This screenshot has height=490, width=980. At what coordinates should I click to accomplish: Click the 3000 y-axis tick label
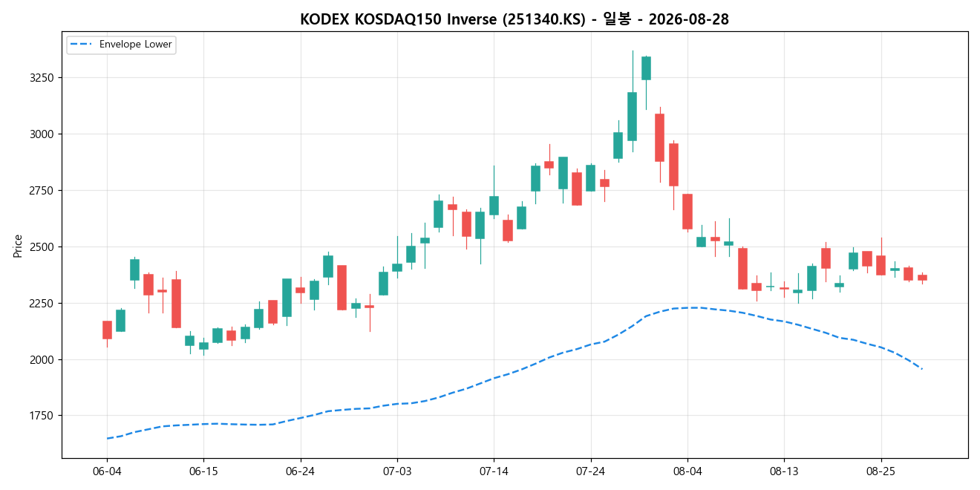pyautogui.click(x=42, y=134)
